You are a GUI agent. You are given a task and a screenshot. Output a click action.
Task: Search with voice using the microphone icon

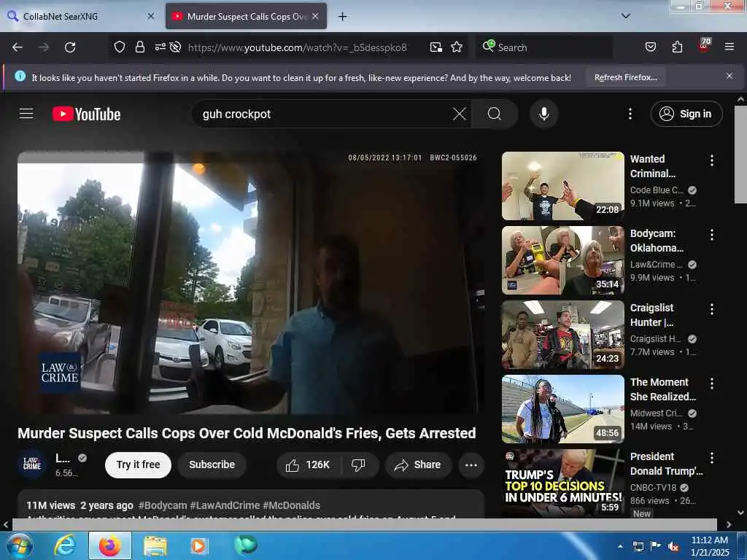pos(543,114)
